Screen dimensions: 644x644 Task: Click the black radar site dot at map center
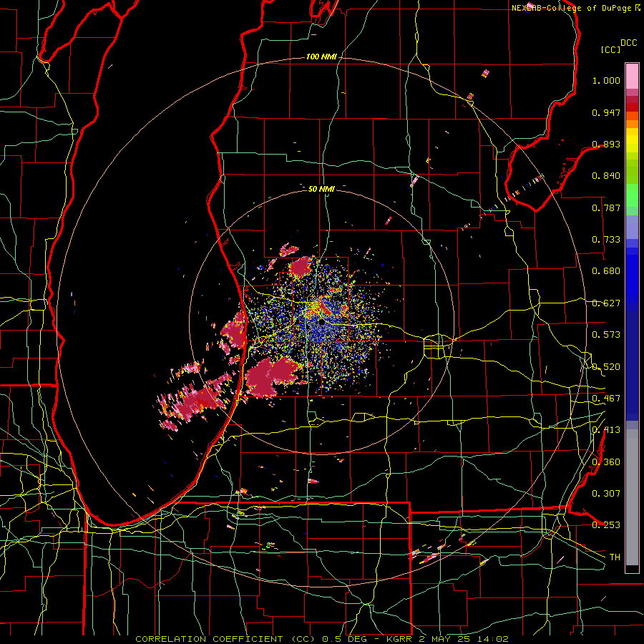[321, 323]
